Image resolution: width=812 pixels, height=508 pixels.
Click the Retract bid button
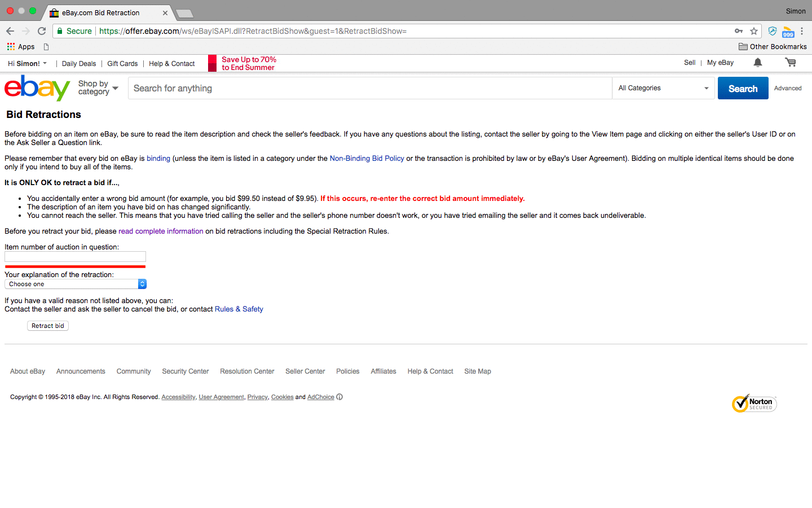coord(48,326)
